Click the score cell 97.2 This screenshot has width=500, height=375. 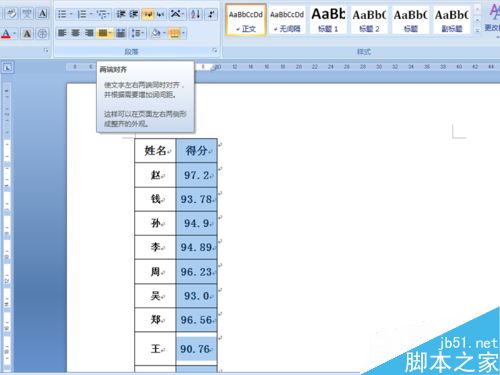coord(197,175)
